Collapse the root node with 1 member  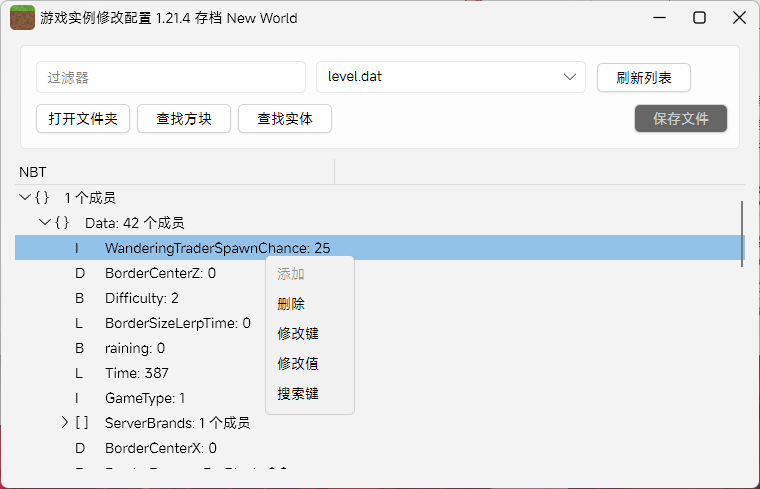[25, 198]
